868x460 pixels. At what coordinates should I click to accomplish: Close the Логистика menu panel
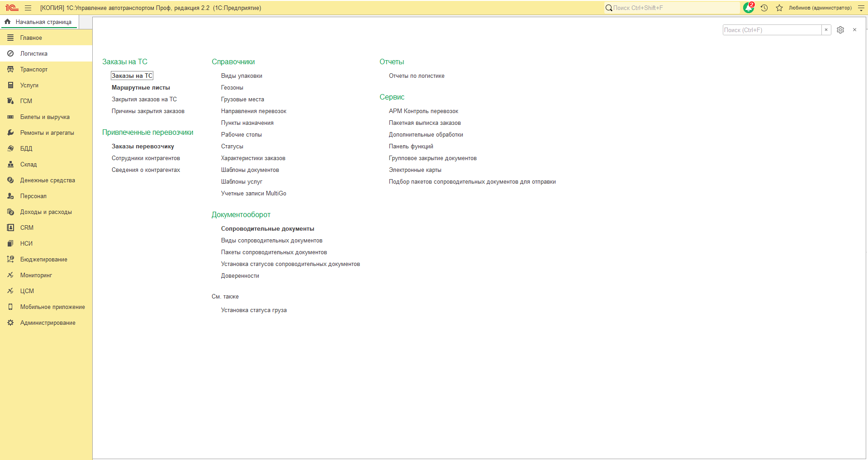tap(854, 30)
